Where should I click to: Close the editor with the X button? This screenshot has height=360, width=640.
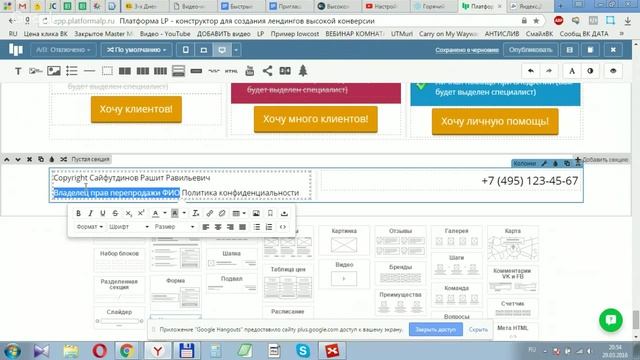pos(613,50)
